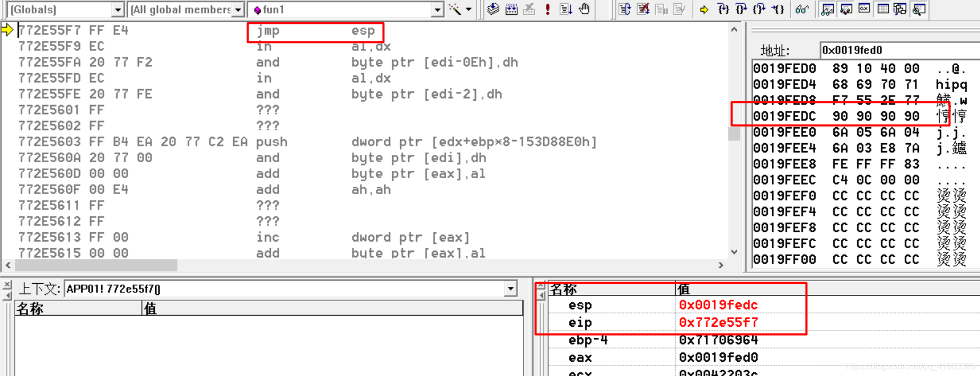Click the Run to Cursor icon
The image size is (980, 376).
point(778,9)
